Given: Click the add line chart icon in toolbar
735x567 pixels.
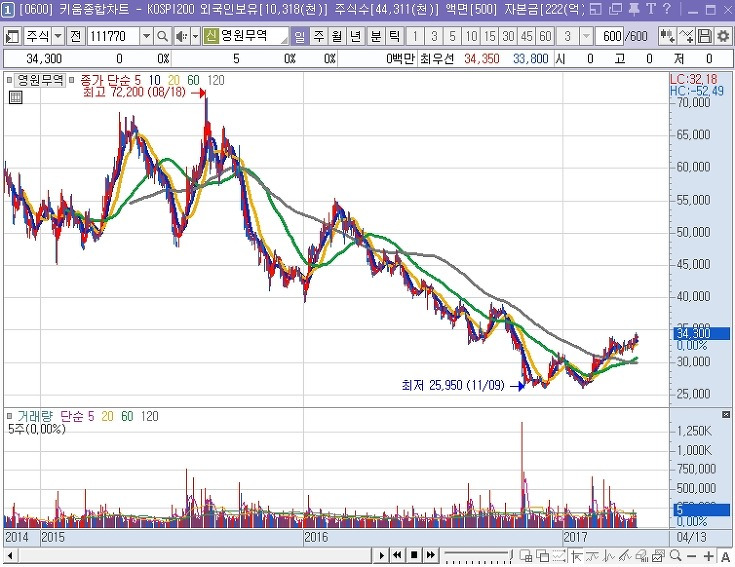Looking at the screenshot, I should (x=686, y=36).
